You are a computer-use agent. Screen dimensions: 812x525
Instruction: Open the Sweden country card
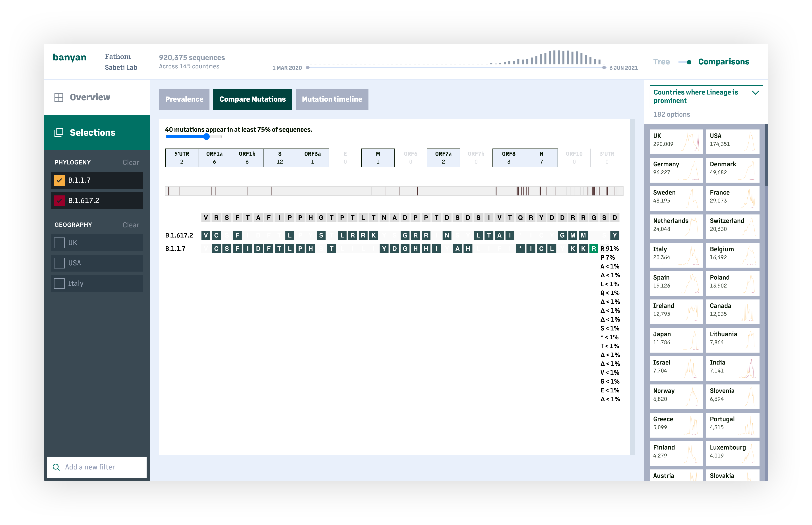click(676, 198)
